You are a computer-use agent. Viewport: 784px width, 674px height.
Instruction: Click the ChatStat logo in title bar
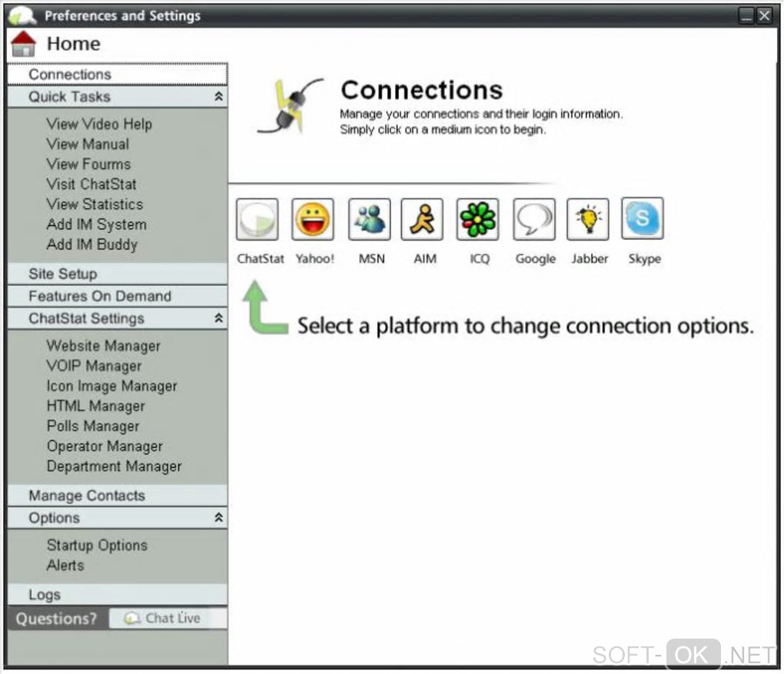[22, 15]
